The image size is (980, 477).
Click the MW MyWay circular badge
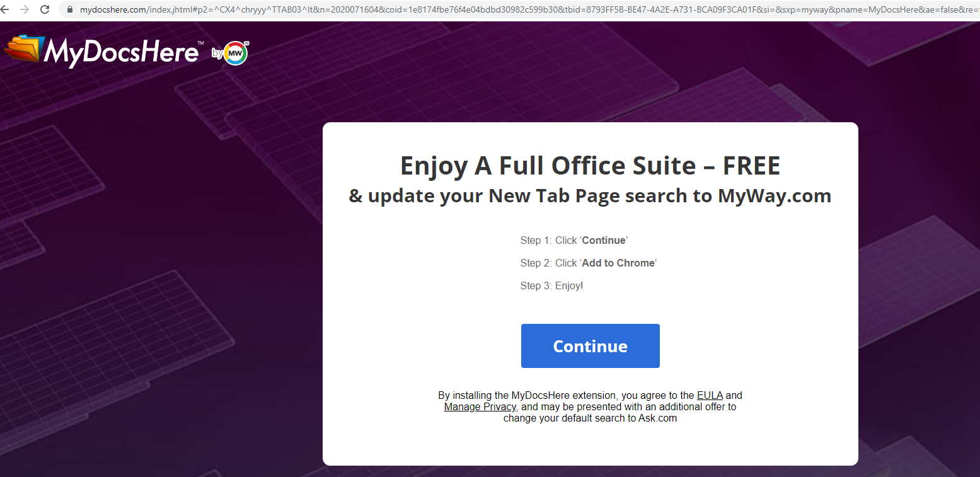pyautogui.click(x=236, y=54)
